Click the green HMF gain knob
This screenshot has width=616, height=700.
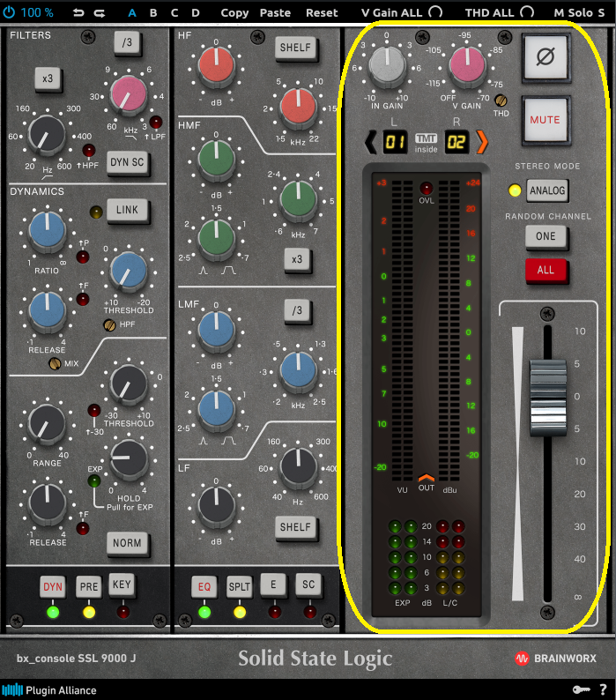pos(216,158)
